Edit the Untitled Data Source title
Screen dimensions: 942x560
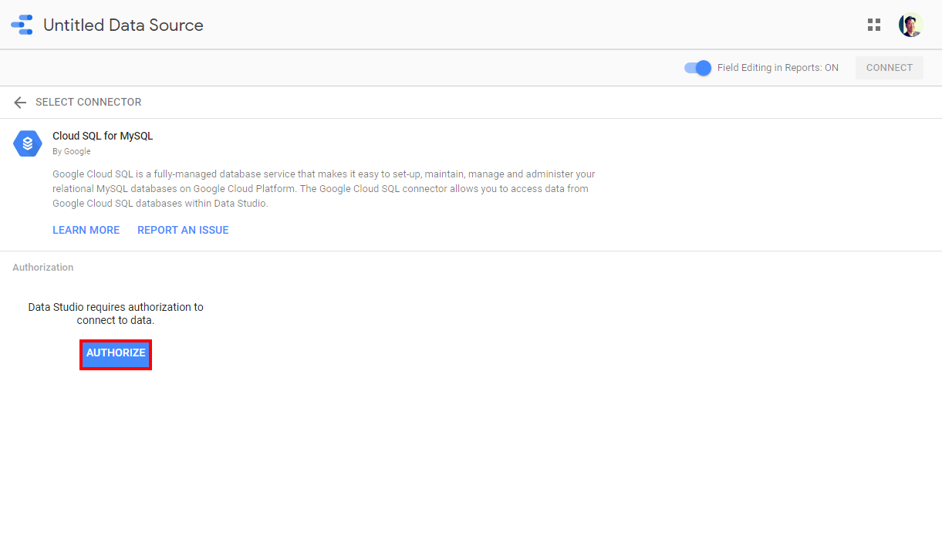(x=123, y=25)
